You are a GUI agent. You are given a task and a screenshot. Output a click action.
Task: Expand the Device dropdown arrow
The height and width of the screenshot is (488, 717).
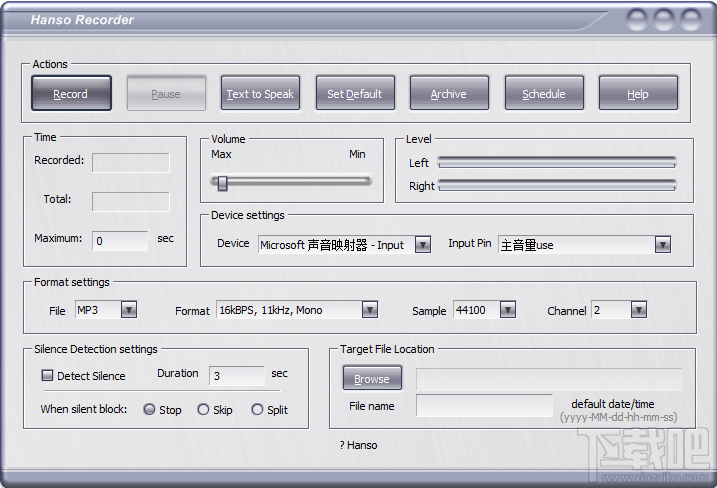pos(423,245)
